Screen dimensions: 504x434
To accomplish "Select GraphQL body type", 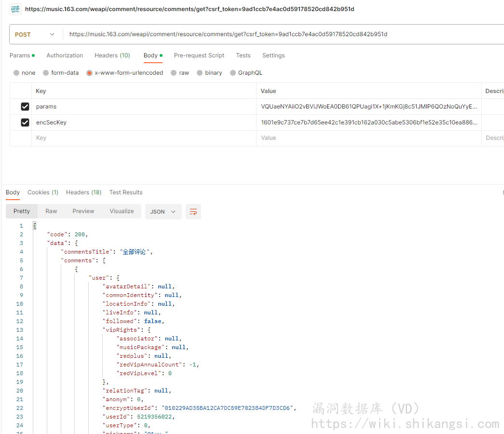I will coord(233,73).
